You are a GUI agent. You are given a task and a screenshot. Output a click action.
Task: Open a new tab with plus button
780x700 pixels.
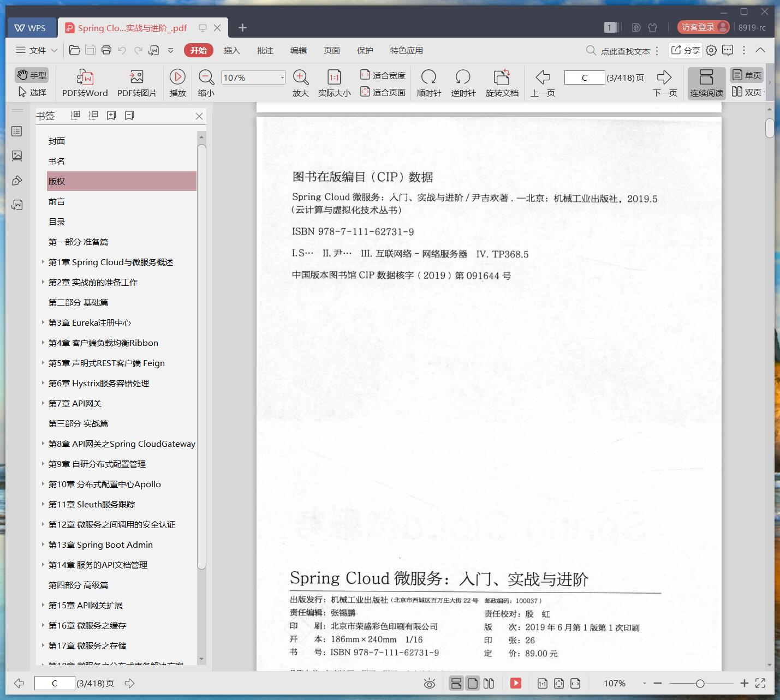(243, 28)
